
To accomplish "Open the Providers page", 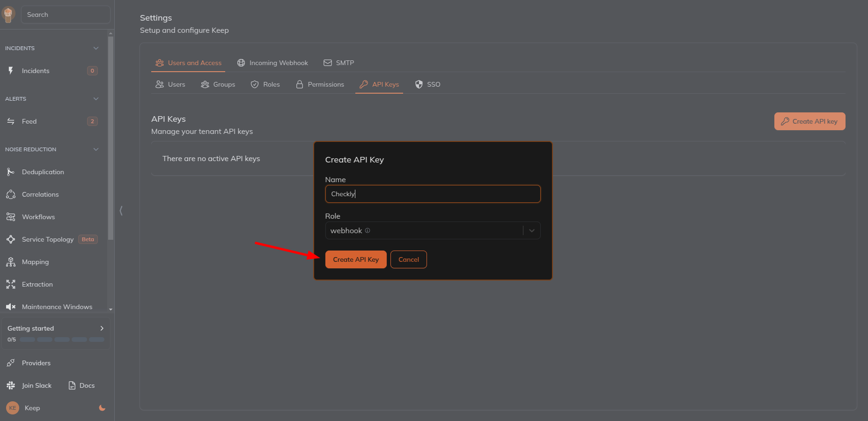I will pos(36,363).
